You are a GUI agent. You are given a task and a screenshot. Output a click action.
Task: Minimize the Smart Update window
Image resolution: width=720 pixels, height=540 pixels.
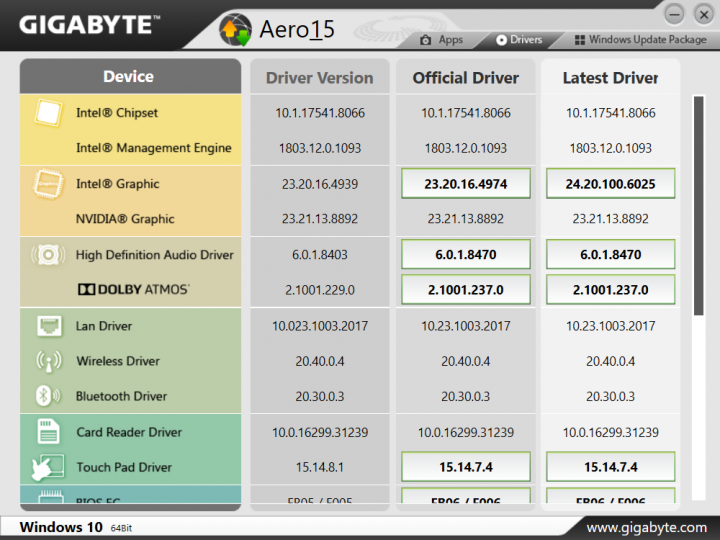[x=674, y=15]
